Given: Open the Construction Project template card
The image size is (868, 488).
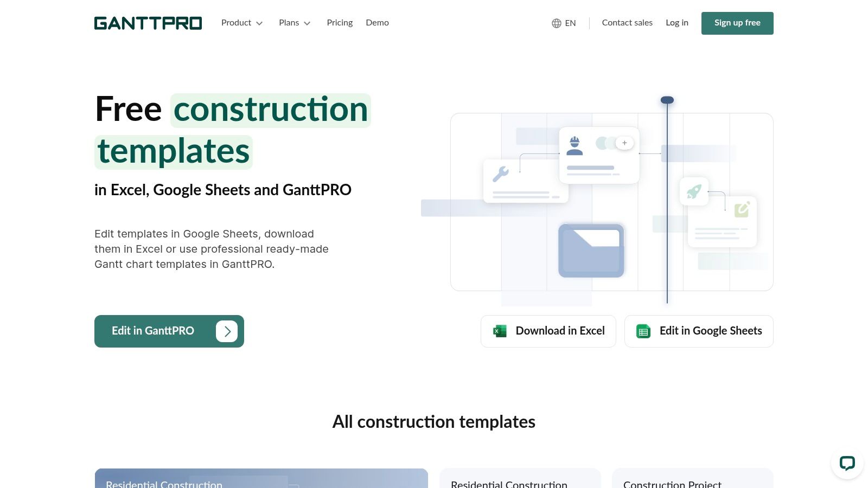Looking at the screenshot, I should tap(693, 478).
